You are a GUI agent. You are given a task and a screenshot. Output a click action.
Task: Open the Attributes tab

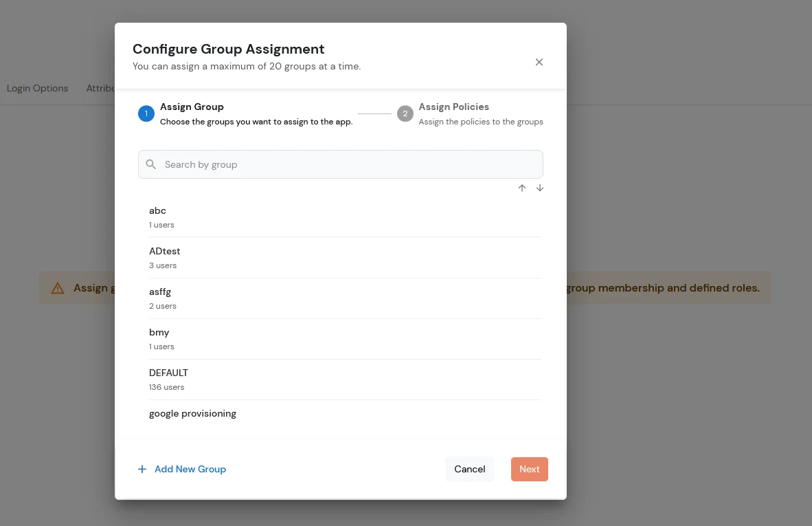(102, 88)
